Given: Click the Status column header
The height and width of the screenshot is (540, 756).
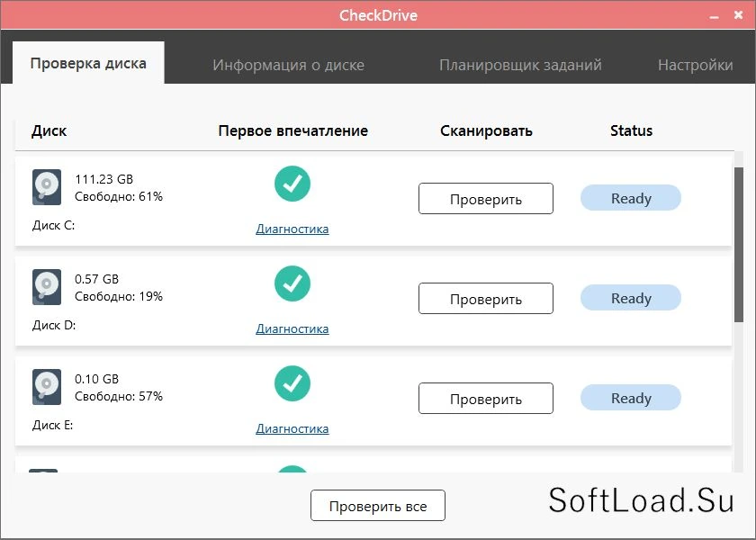Looking at the screenshot, I should pyautogui.click(x=631, y=130).
